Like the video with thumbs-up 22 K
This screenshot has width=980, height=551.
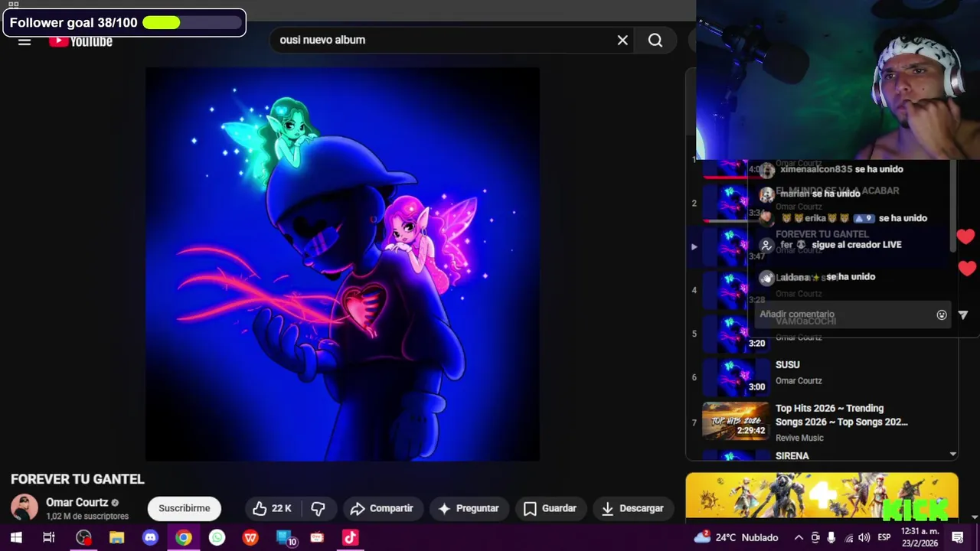click(273, 508)
